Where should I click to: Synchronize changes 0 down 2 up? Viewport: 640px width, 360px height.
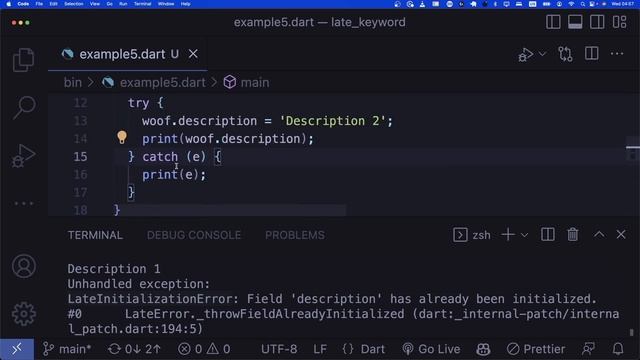(x=134, y=349)
